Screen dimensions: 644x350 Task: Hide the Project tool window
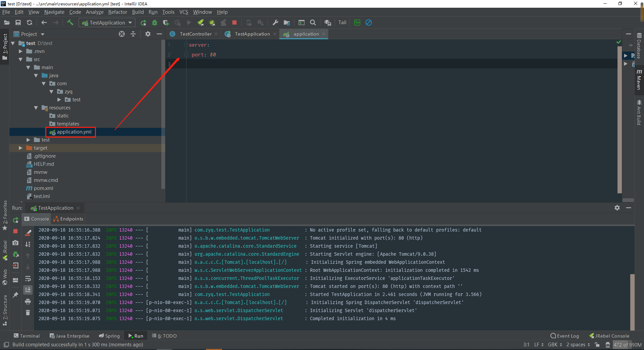point(159,34)
